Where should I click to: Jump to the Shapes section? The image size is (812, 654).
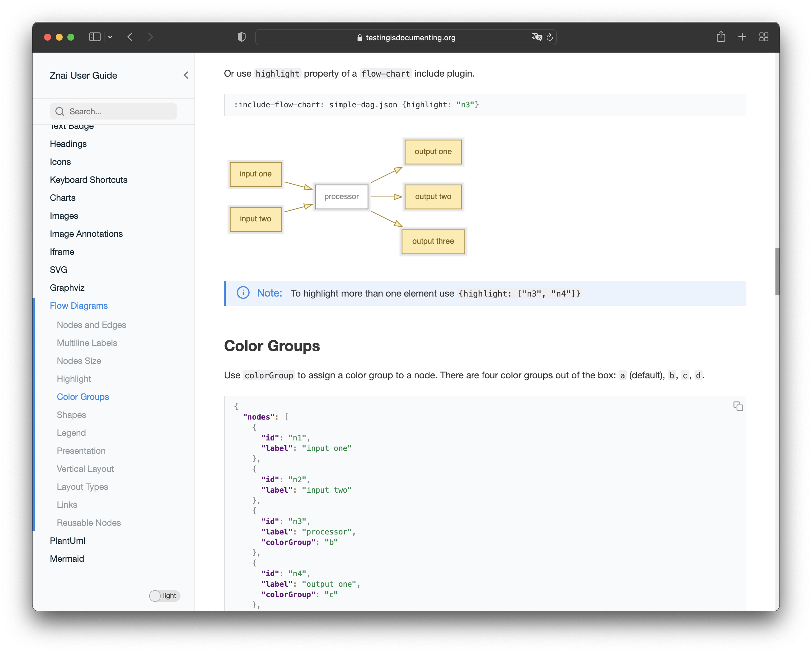click(71, 415)
